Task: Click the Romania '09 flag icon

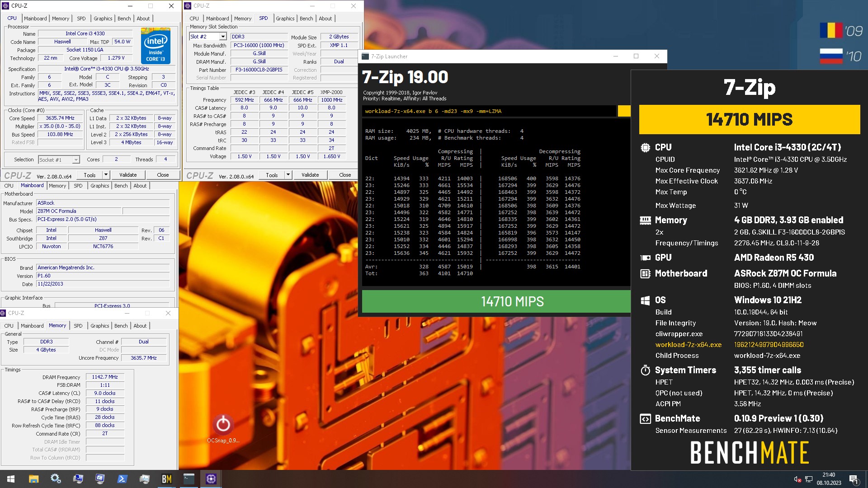Action: pyautogui.click(x=831, y=31)
